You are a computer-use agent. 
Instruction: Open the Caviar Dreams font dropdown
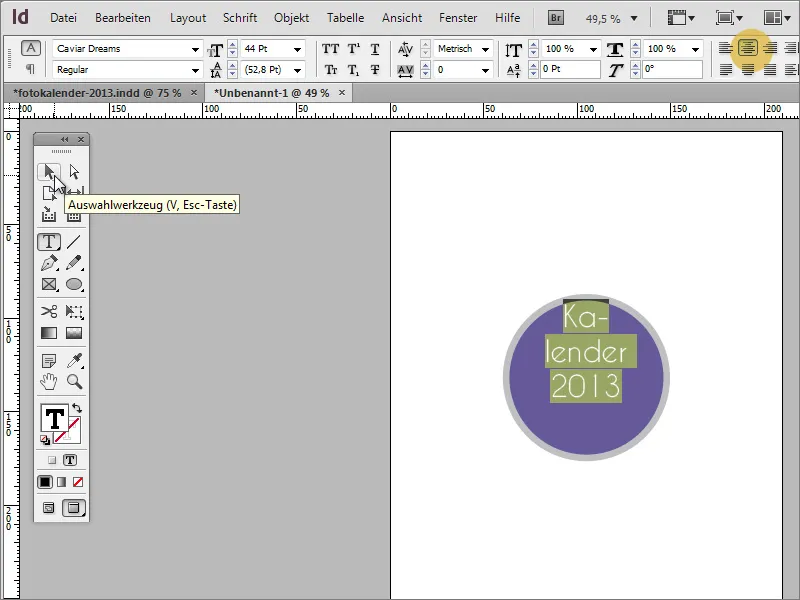(195, 49)
